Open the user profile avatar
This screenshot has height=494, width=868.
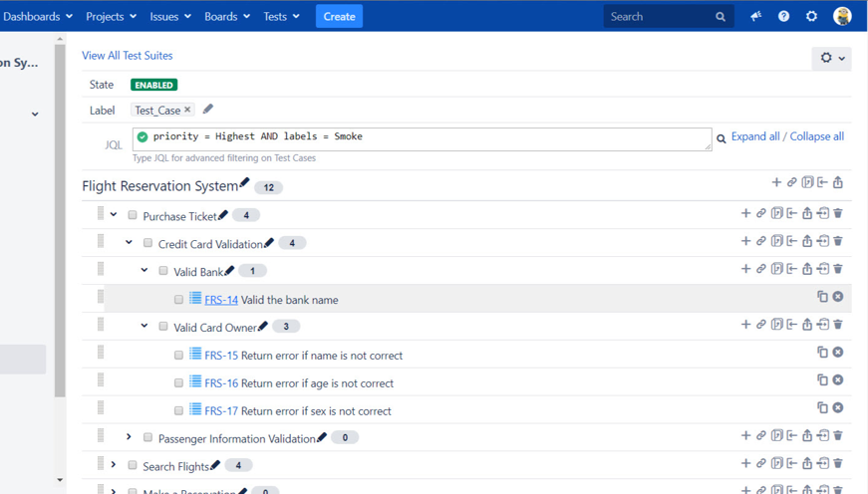(842, 16)
